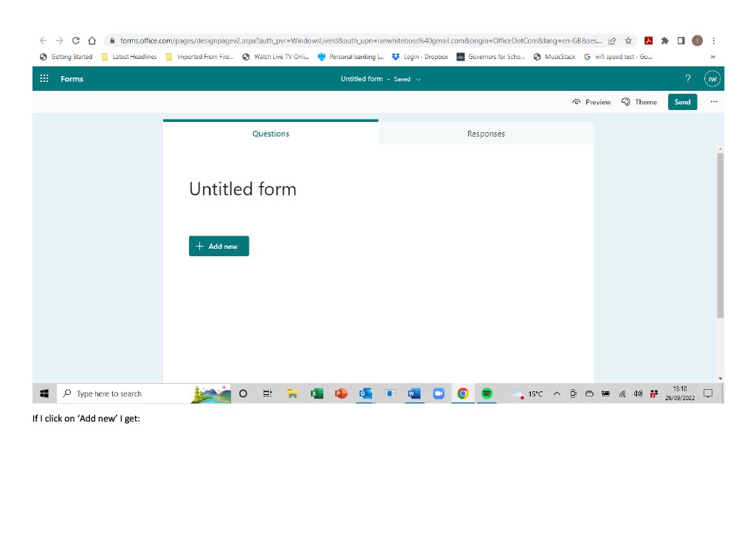Image resolution: width=756 pixels, height=536 pixels.
Task: Open the notification center icon
Action: pyautogui.click(x=708, y=394)
